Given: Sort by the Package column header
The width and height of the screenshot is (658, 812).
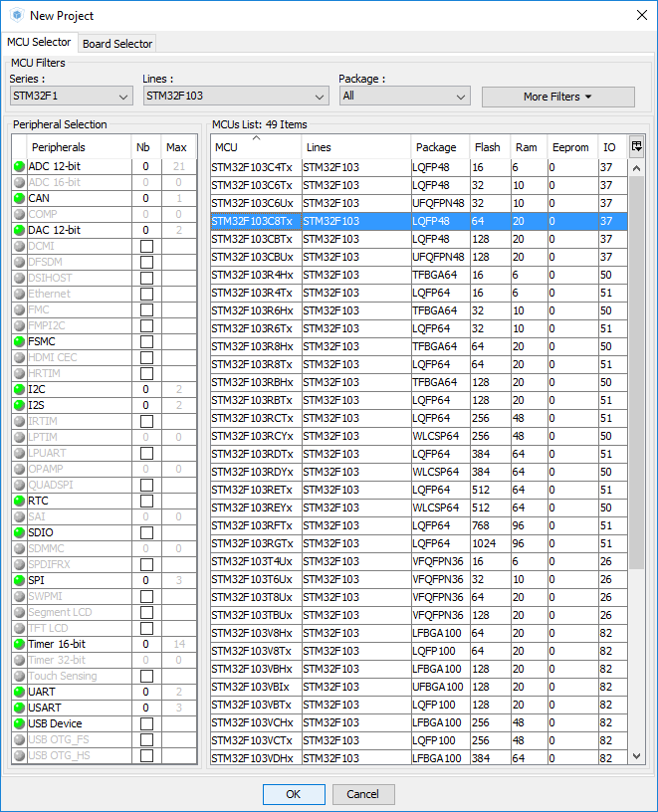Looking at the screenshot, I should pyautogui.click(x=440, y=147).
